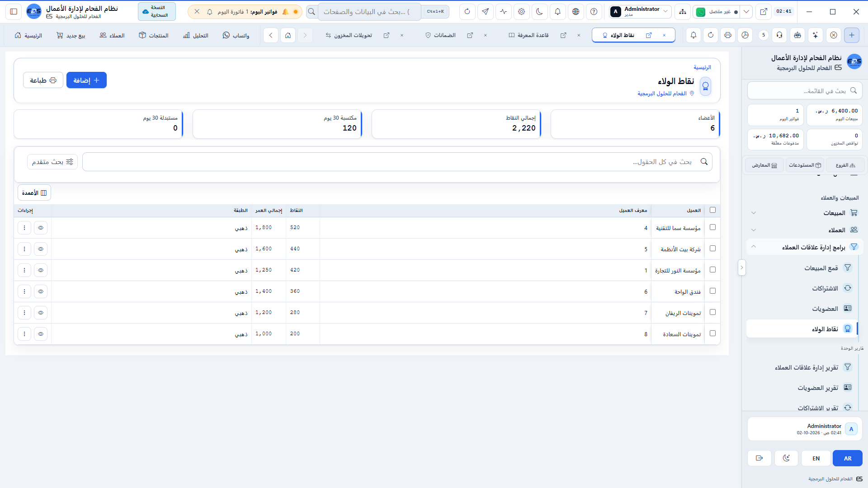The image size is (868, 488).
Task: Switch to تحويلات المخزون tab
Action: click(353, 35)
